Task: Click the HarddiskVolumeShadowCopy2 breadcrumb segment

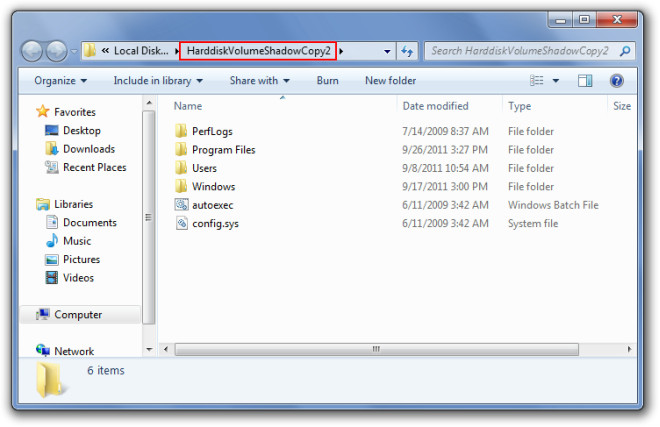Action: coord(258,51)
